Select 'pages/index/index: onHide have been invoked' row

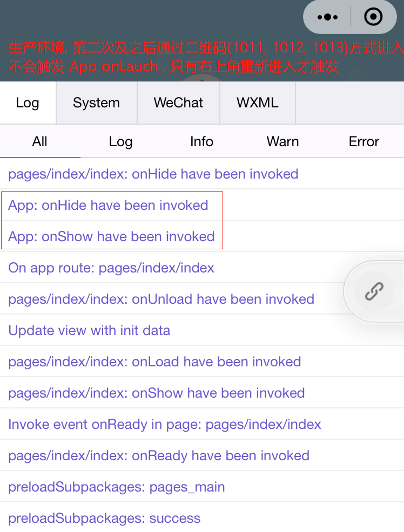(x=202, y=174)
